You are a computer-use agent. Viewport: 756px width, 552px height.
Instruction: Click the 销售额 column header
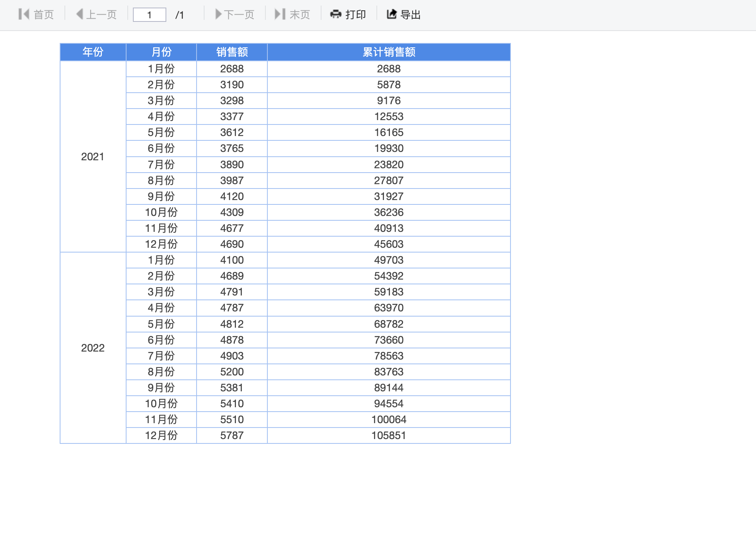point(232,52)
